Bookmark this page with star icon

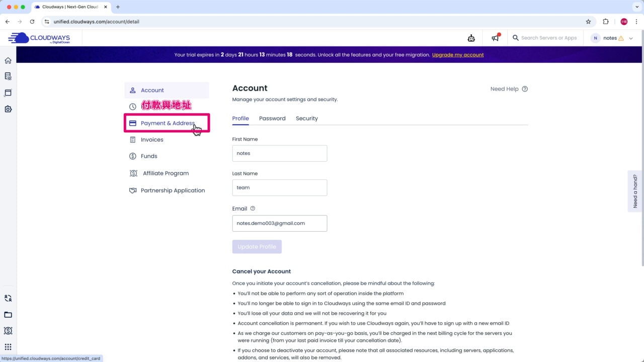[x=588, y=22]
